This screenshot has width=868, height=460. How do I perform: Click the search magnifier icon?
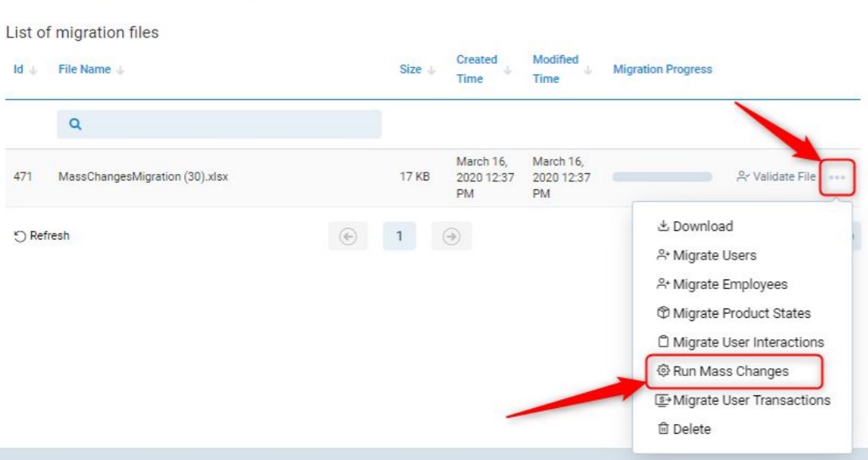[x=76, y=125]
